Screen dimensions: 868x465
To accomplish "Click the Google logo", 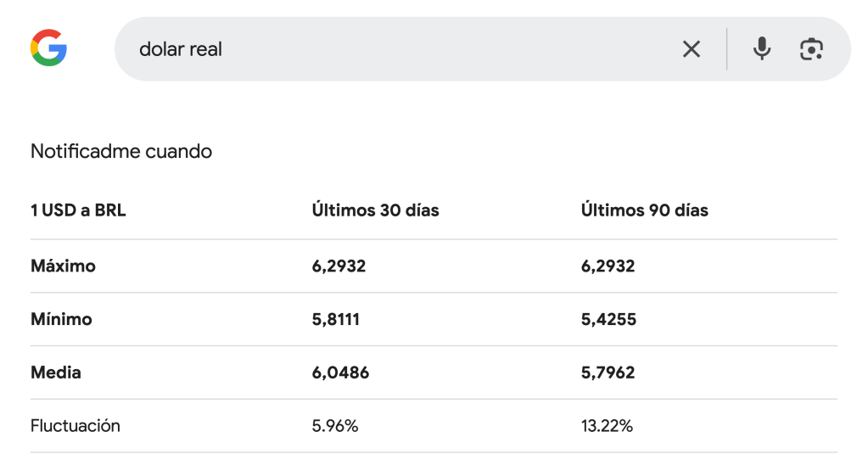I will pyautogui.click(x=48, y=48).
